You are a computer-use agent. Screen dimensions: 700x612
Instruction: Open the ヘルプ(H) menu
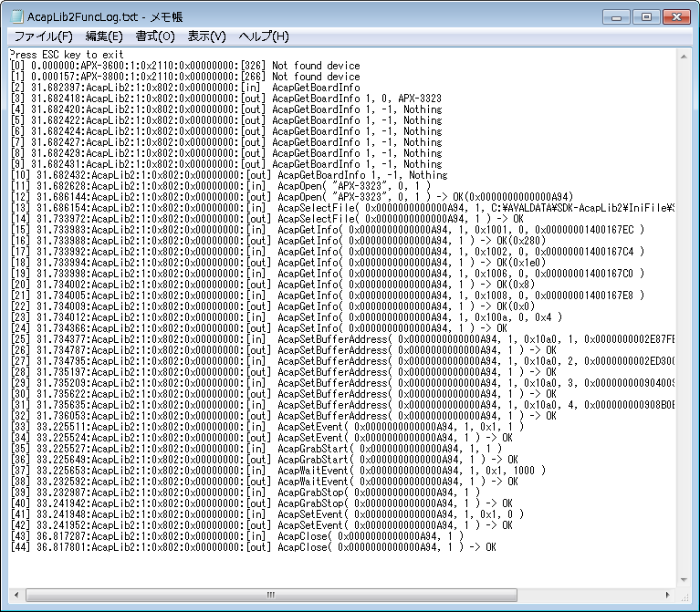(x=264, y=36)
